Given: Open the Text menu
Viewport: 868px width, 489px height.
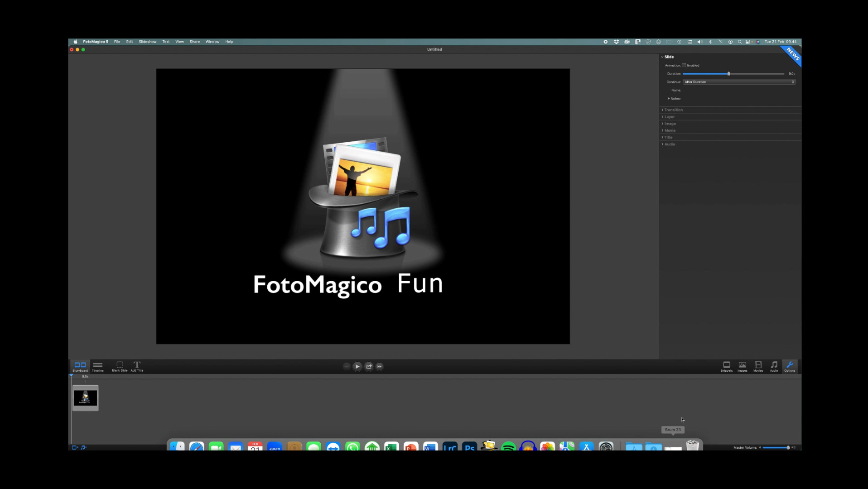Looking at the screenshot, I should coord(166,42).
